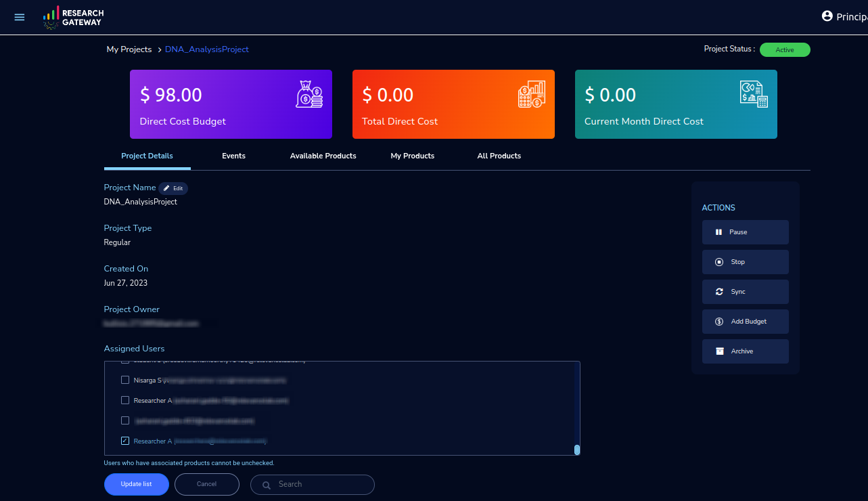The width and height of the screenshot is (868, 501).
Task: Open the Available Products tab
Action: 323,156
